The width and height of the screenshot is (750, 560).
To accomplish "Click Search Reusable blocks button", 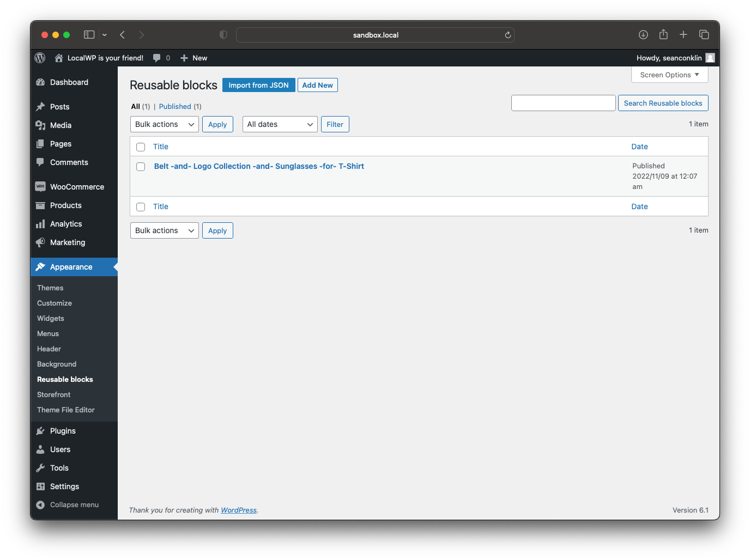I will pyautogui.click(x=663, y=103).
